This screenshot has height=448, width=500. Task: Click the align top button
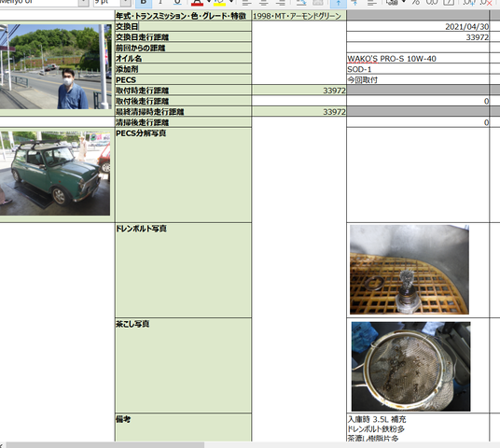339,3
